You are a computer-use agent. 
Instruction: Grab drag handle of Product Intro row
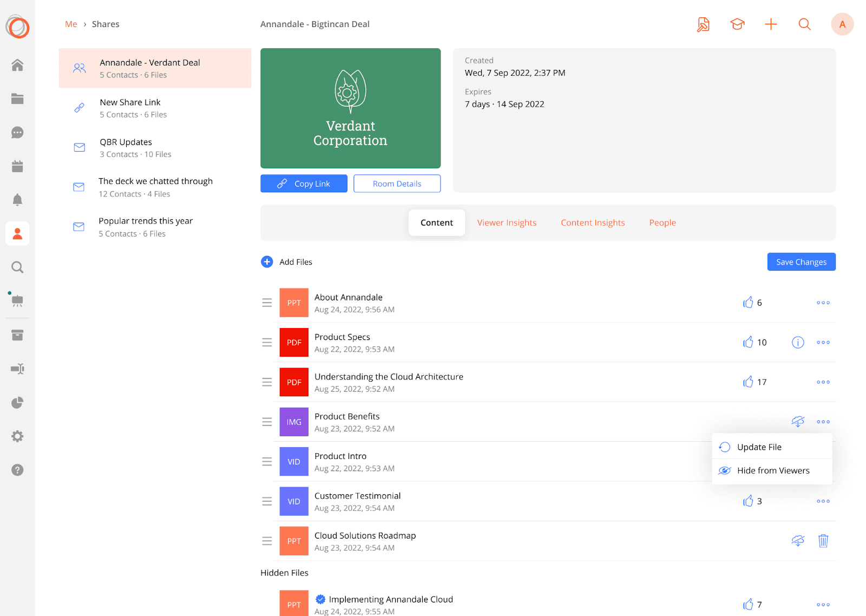coord(267,462)
